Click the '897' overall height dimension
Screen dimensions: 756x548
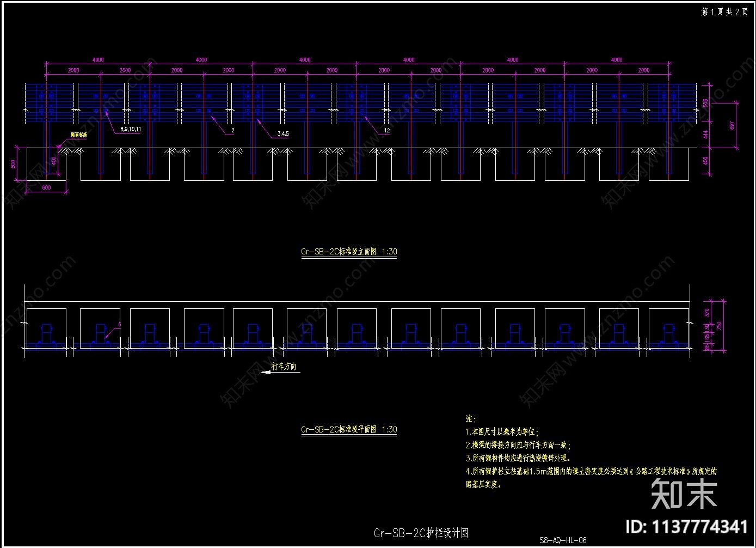[732, 125]
